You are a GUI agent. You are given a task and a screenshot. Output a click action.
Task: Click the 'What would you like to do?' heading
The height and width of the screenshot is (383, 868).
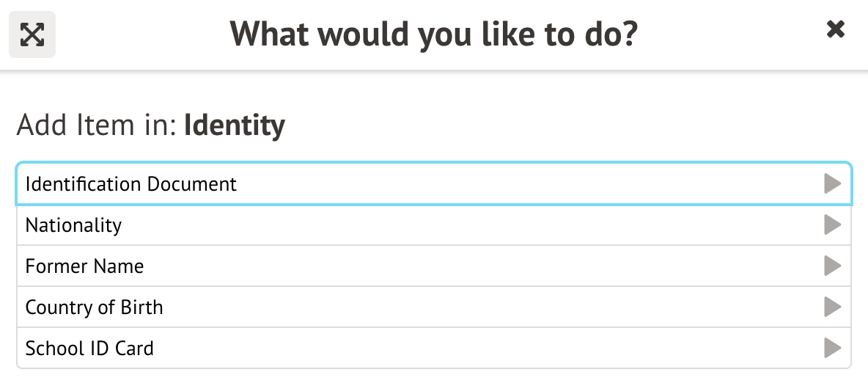point(434,34)
